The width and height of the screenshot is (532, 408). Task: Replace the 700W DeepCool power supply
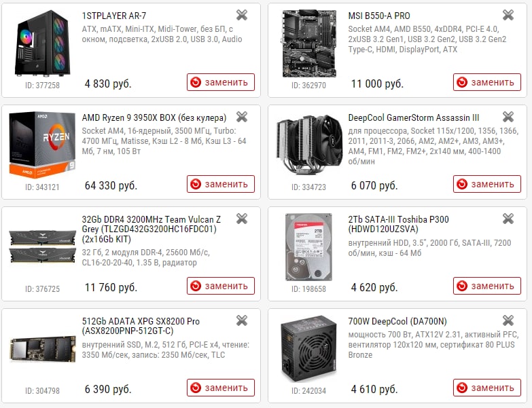[487, 388]
